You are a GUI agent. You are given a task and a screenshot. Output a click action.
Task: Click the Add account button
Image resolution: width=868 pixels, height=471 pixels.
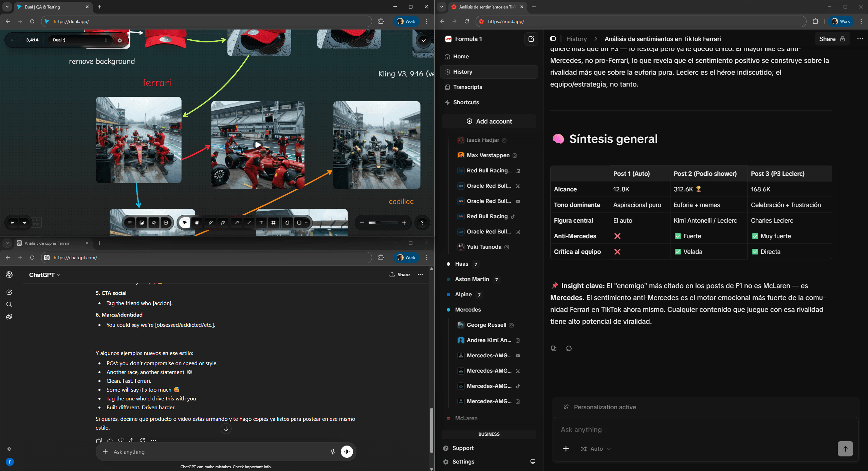click(x=489, y=121)
